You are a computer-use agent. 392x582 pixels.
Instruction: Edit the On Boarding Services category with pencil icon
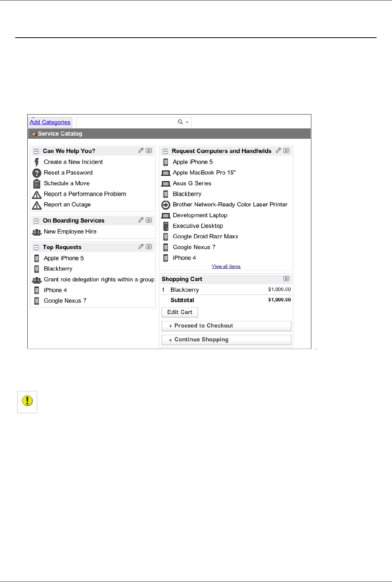(x=141, y=220)
